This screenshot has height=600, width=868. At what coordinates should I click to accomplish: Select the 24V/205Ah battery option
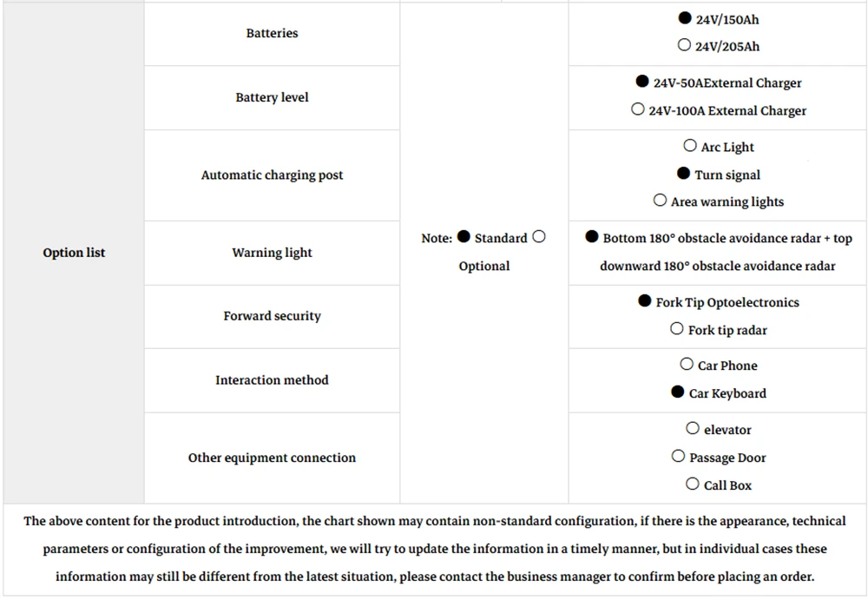pyautogui.click(x=684, y=45)
